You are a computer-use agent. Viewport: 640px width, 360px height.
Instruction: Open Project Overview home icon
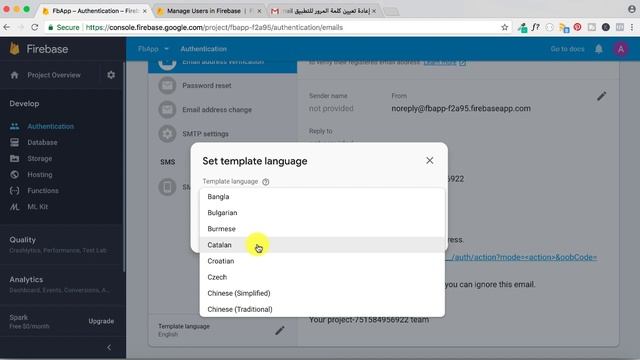tap(15, 75)
